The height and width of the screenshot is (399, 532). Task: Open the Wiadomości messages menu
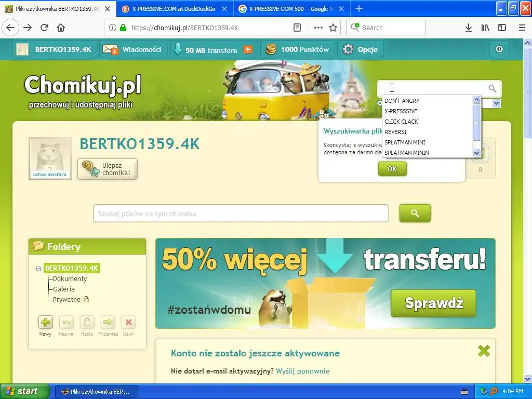(133, 49)
